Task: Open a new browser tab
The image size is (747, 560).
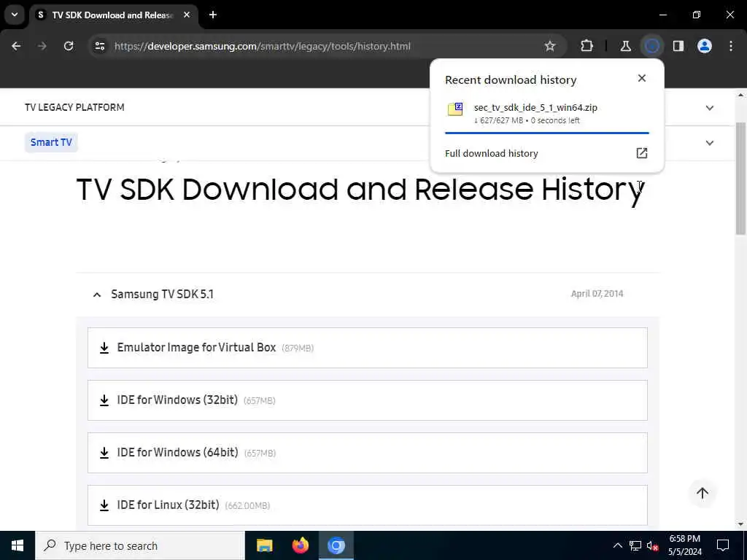Action: click(213, 15)
